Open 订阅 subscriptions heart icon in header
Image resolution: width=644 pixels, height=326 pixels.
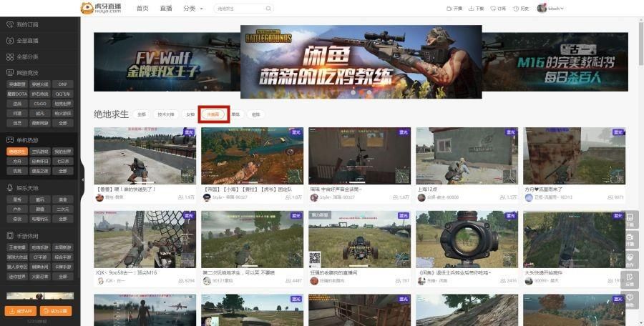pos(493,8)
